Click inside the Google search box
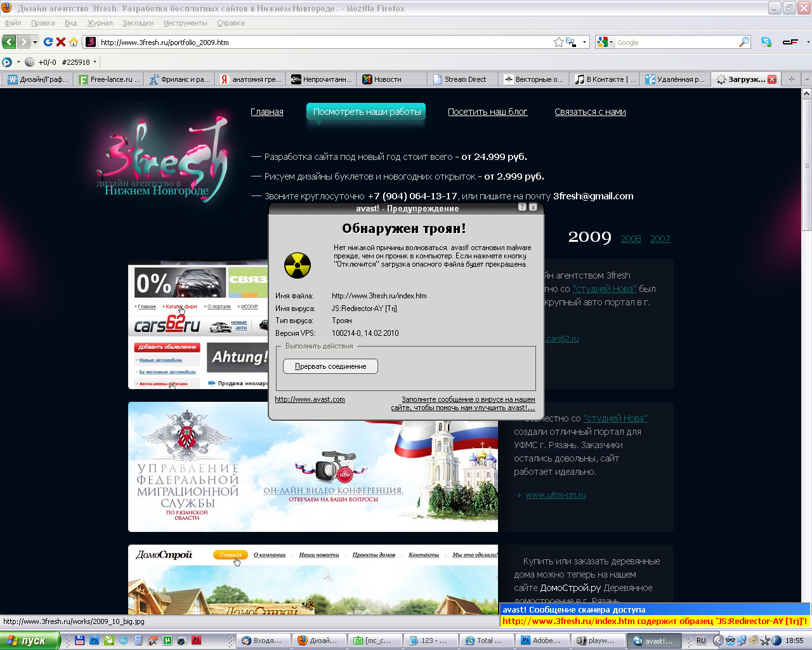Image resolution: width=812 pixels, height=650 pixels. (676, 42)
